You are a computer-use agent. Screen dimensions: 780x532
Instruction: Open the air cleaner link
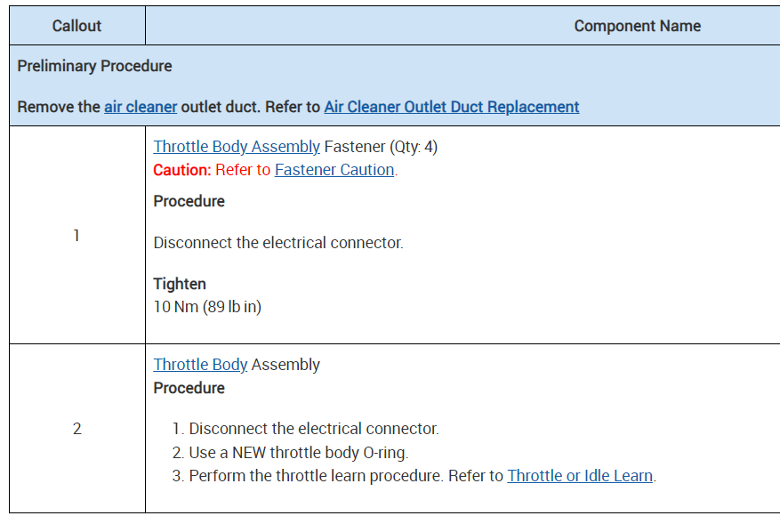[x=141, y=107]
